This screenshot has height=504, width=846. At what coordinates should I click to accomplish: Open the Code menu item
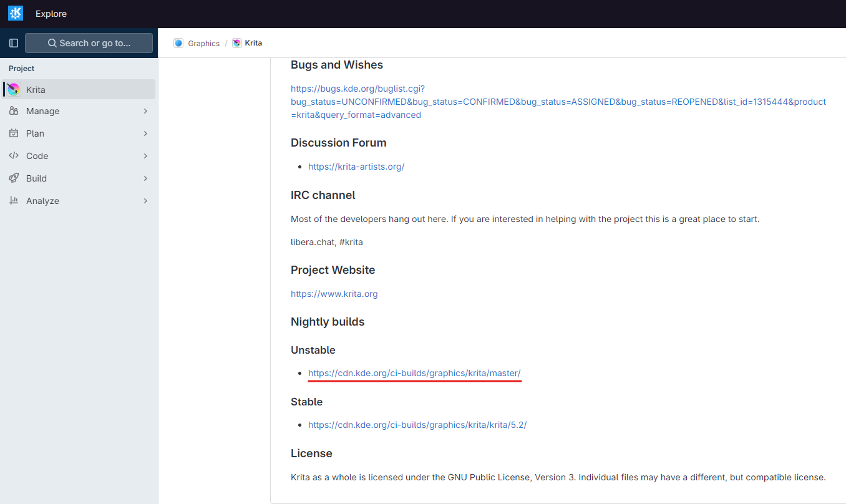pyautogui.click(x=79, y=156)
